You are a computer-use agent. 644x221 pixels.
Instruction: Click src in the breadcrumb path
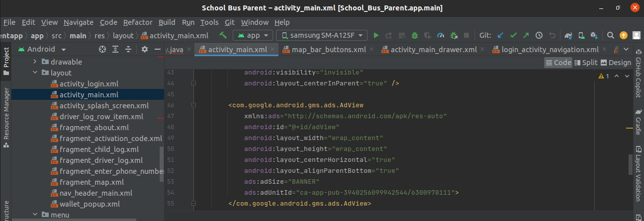click(x=57, y=36)
